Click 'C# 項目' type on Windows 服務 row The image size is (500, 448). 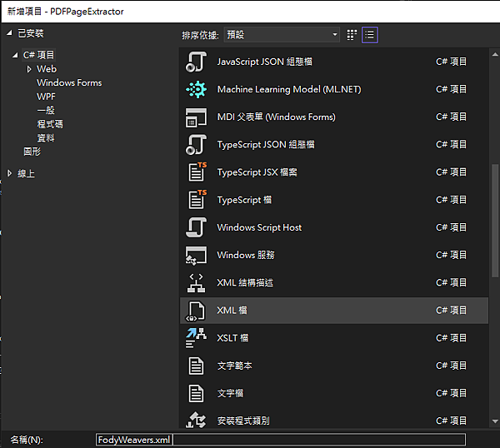pos(451,255)
